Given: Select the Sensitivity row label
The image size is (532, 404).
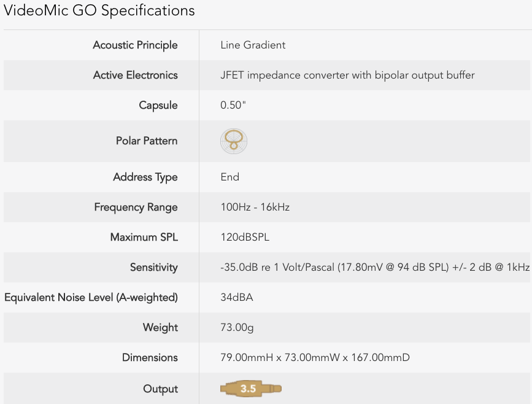Looking at the screenshot, I should point(153,267).
